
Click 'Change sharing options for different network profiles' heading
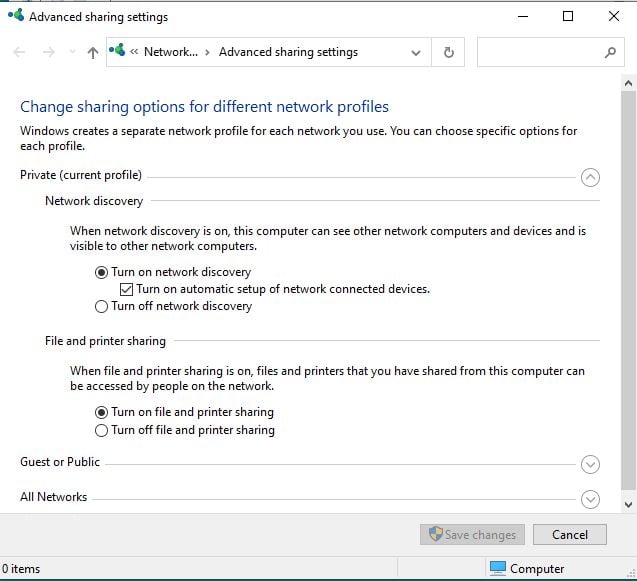[x=204, y=107]
